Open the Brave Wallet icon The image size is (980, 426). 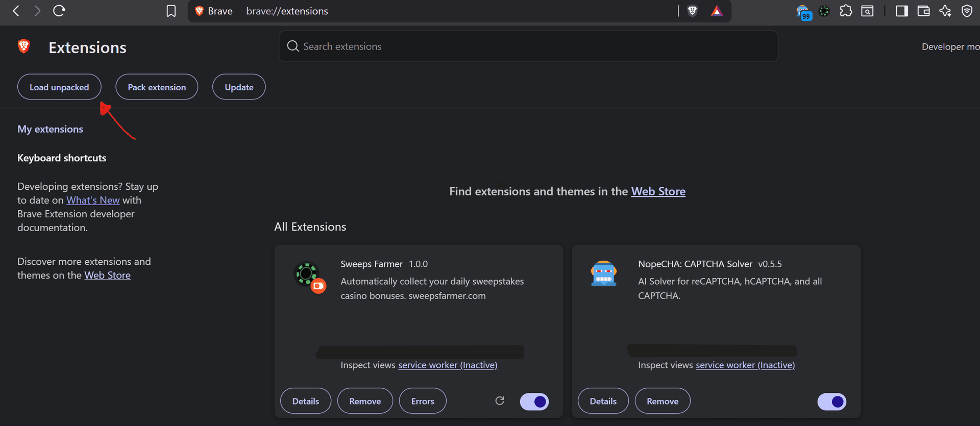click(x=923, y=11)
